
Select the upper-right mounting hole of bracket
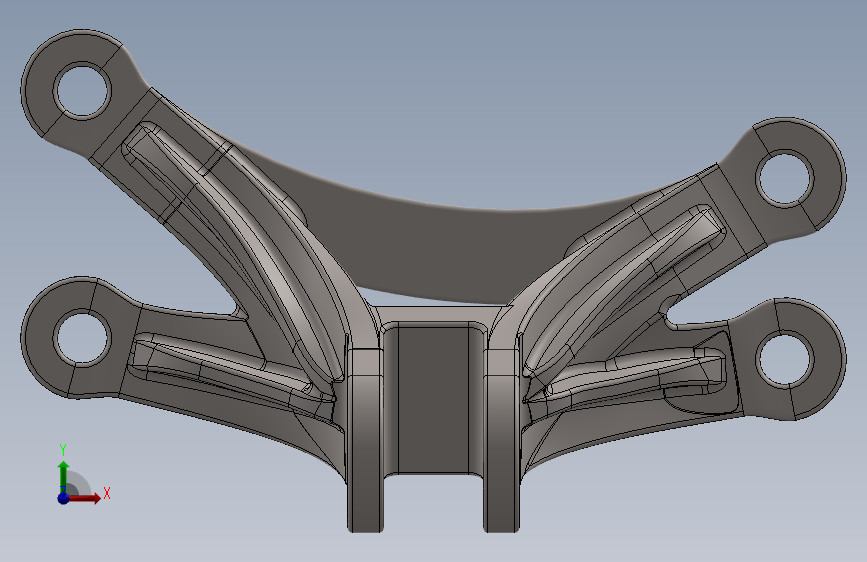pyautogui.click(x=785, y=179)
